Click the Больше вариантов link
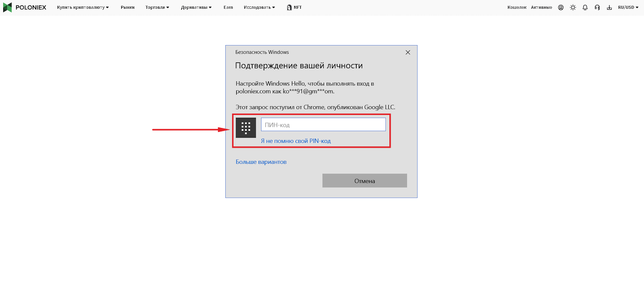Image resolution: width=644 pixels, height=293 pixels. click(261, 162)
